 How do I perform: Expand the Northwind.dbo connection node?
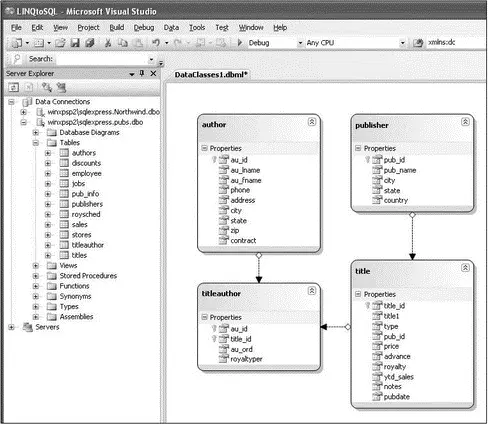23,112
